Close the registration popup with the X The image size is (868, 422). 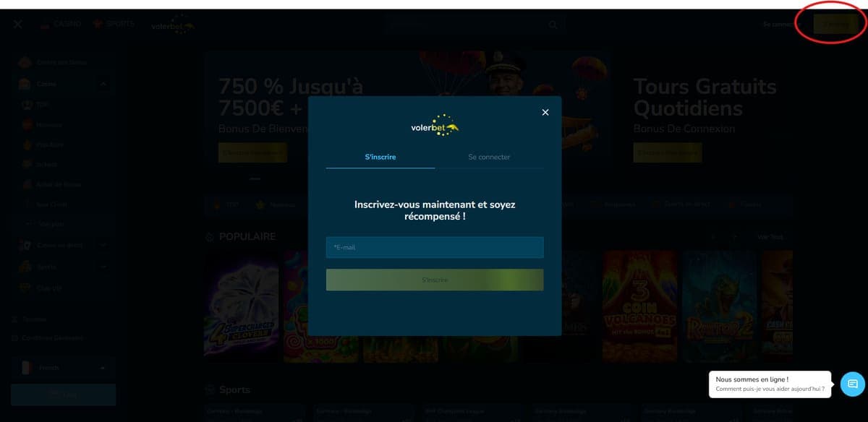pyautogui.click(x=545, y=112)
